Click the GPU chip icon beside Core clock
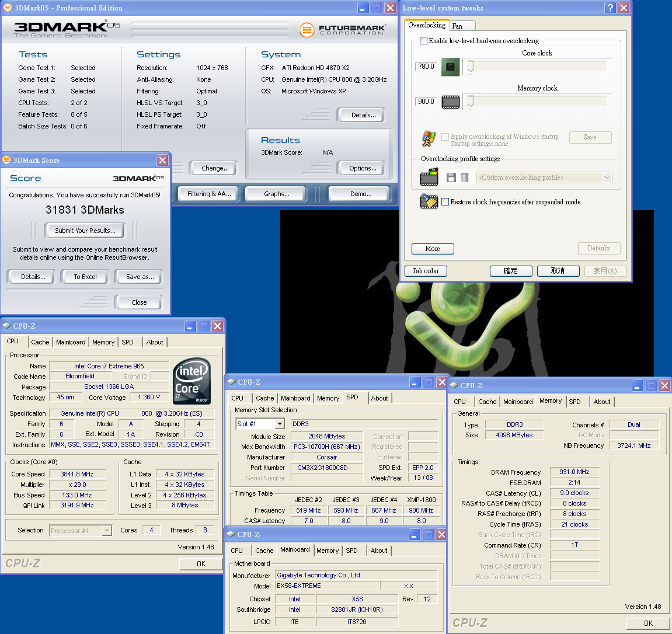Viewport: 672px width, 634px height. [450, 67]
